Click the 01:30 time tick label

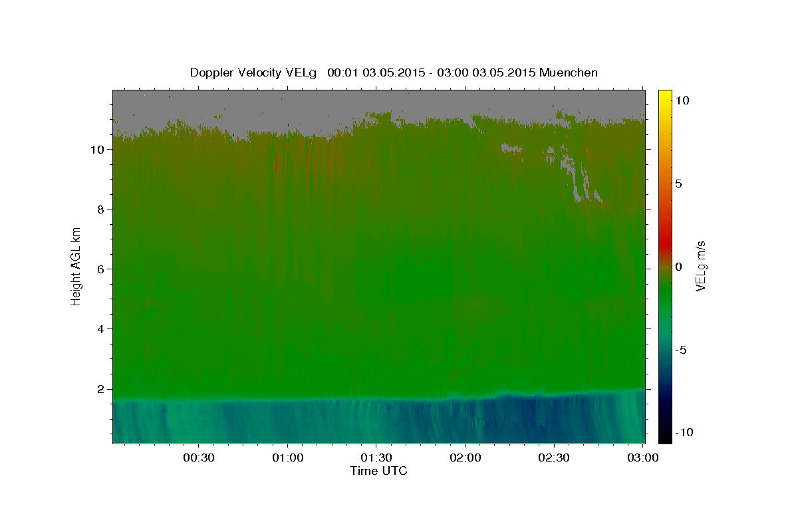pyautogui.click(x=376, y=458)
